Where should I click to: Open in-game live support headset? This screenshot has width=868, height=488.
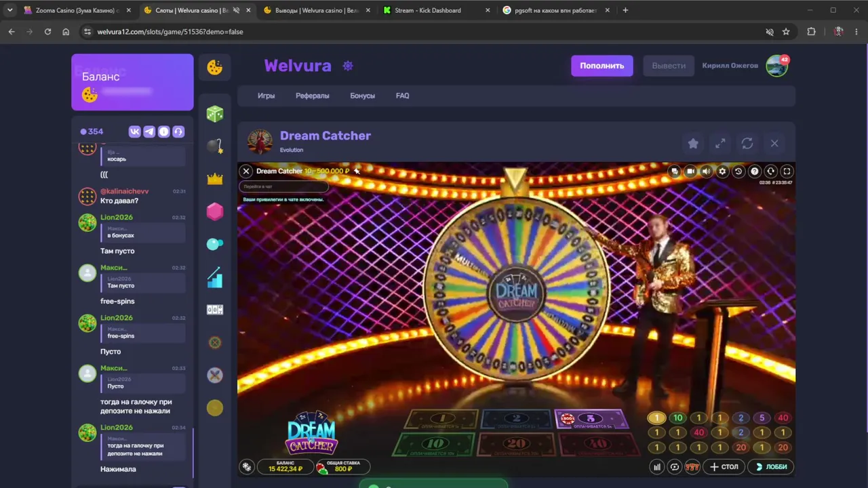pyautogui.click(x=770, y=171)
